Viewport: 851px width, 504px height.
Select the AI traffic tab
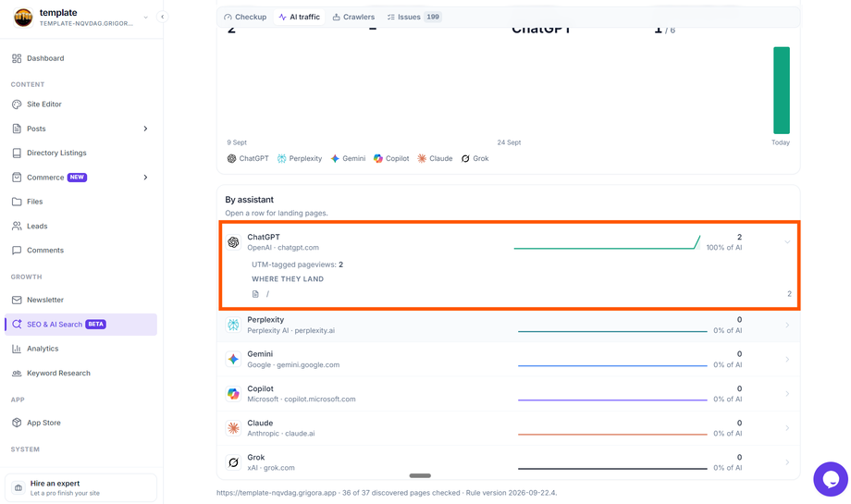pyautogui.click(x=299, y=17)
